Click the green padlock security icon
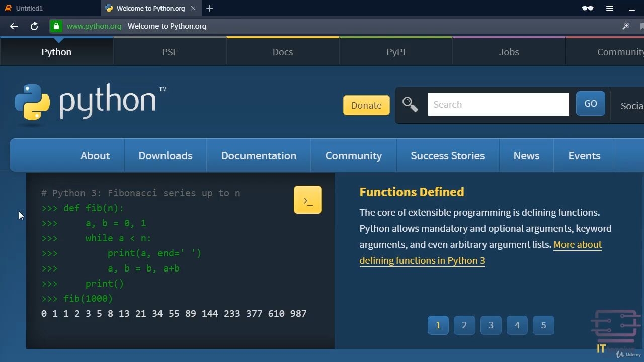 pos(56,26)
